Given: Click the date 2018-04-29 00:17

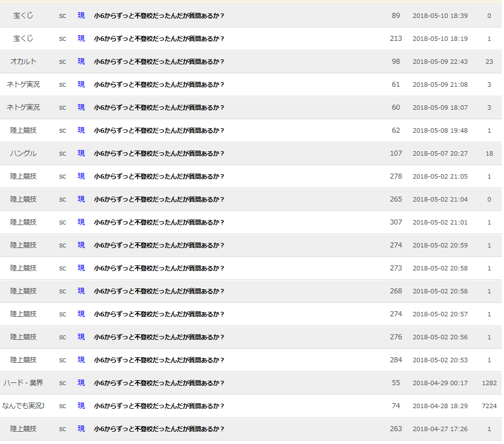Looking at the screenshot, I should point(440,383).
